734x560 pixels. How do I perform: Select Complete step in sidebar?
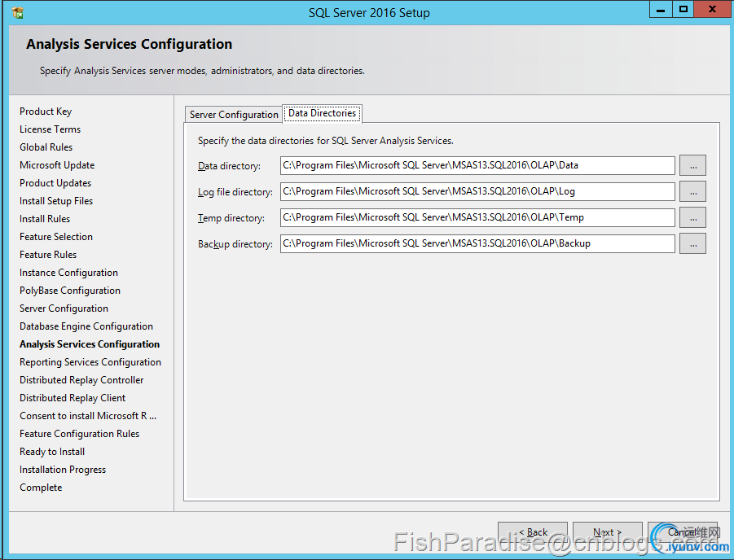point(41,488)
